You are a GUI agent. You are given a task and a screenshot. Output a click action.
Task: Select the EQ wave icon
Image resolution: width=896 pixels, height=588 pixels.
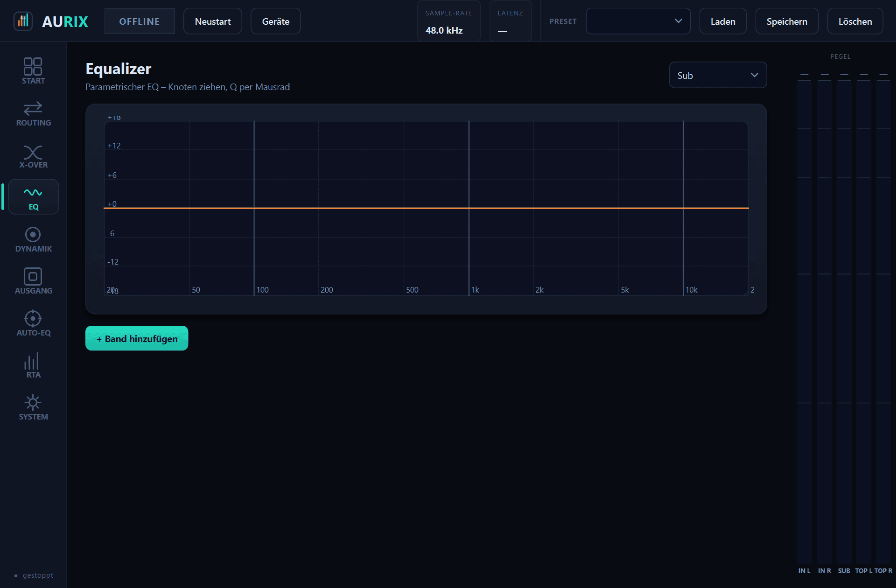(33, 192)
